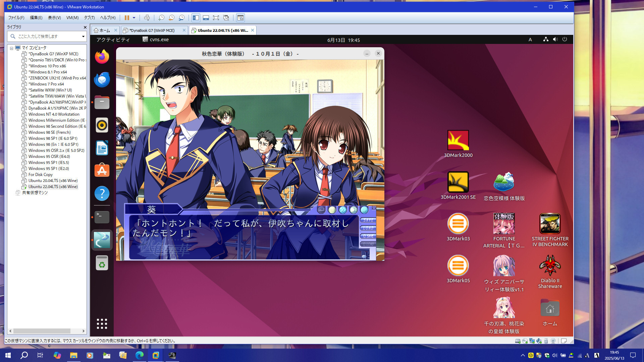Open the input method indicator A in top bar
The image size is (644, 362).
click(x=530, y=40)
